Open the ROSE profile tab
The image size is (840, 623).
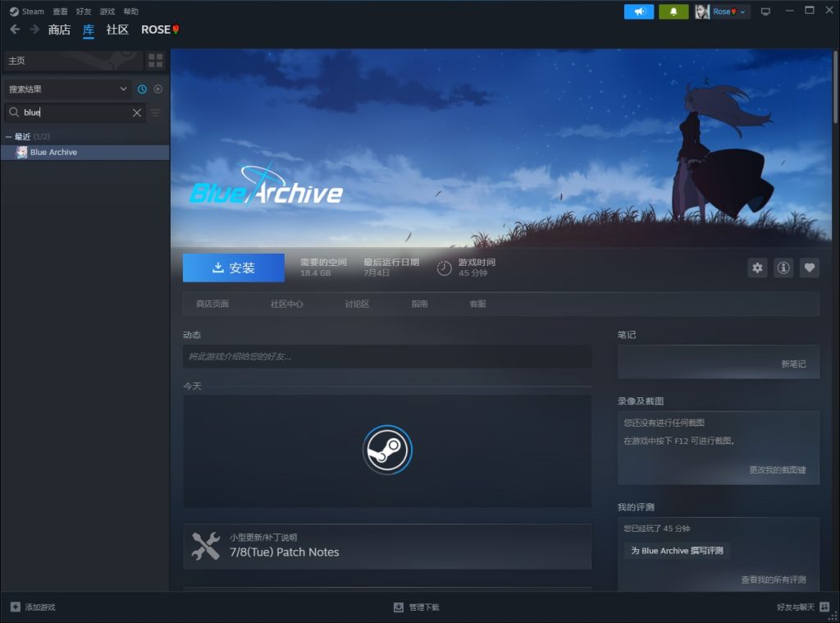160,30
